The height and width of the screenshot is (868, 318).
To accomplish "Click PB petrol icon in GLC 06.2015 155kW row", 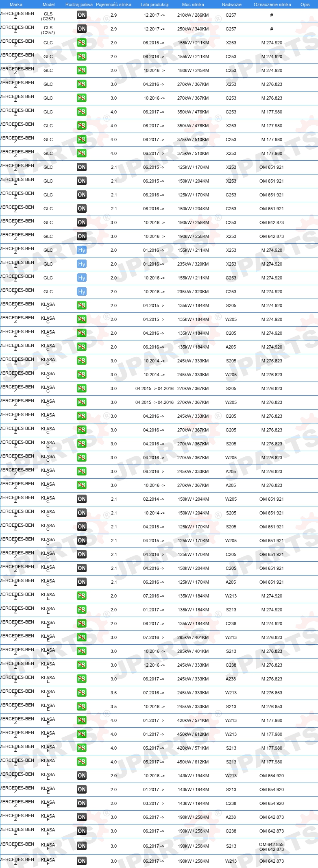I will [x=82, y=43].
